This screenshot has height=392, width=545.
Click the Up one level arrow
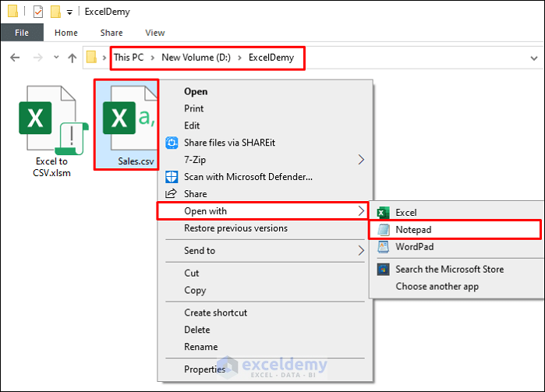pos(73,58)
